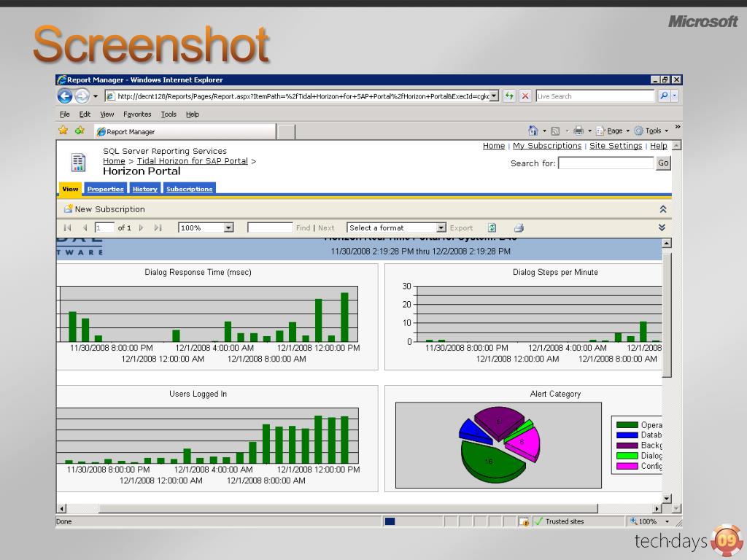This screenshot has height=560, width=747.
Task: Switch to the Subscriptions tab
Action: click(x=189, y=189)
